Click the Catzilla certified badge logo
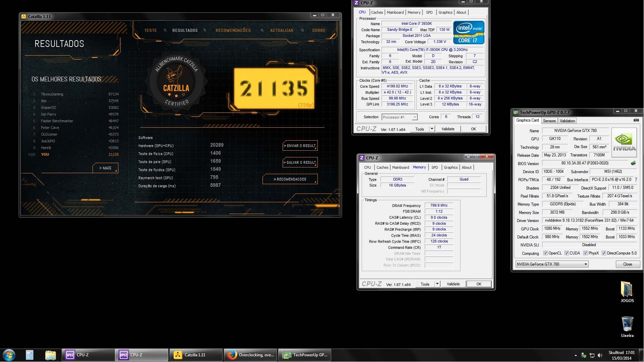The height and width of the screenshot is (362, 644). (x=176, y=82)
